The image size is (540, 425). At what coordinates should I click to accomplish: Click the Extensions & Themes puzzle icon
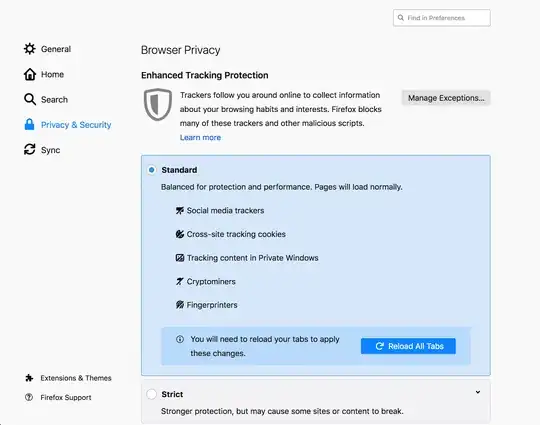[x=29, y=378]
